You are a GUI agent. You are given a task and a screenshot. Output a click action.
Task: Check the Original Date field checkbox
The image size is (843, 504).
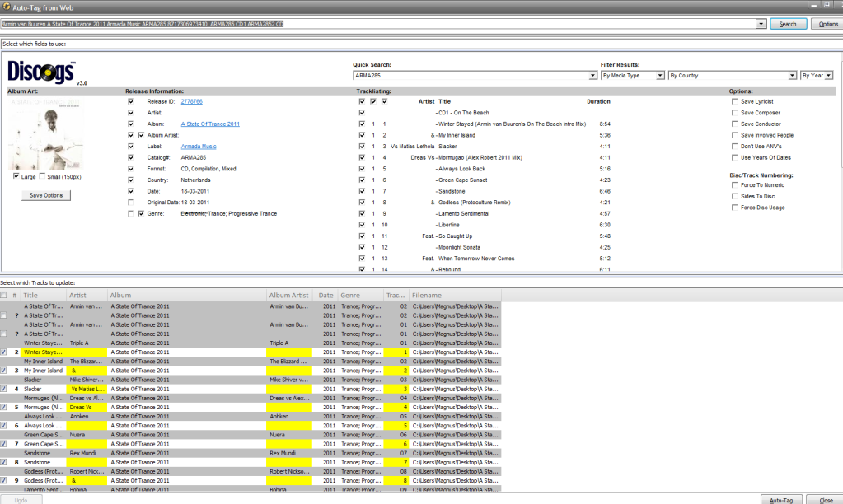point(131,203)
